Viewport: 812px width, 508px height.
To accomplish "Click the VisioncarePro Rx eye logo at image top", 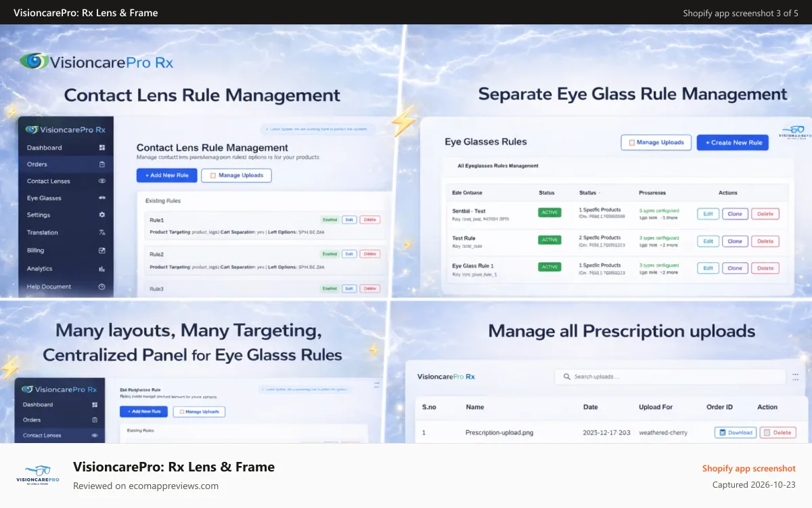I will (34, 62).
